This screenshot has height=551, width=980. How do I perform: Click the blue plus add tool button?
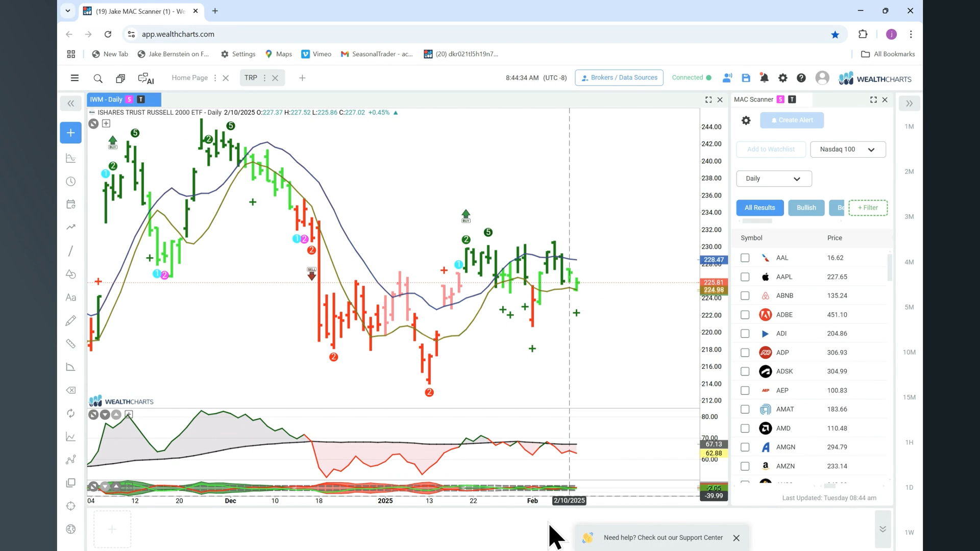click(70, 133)
